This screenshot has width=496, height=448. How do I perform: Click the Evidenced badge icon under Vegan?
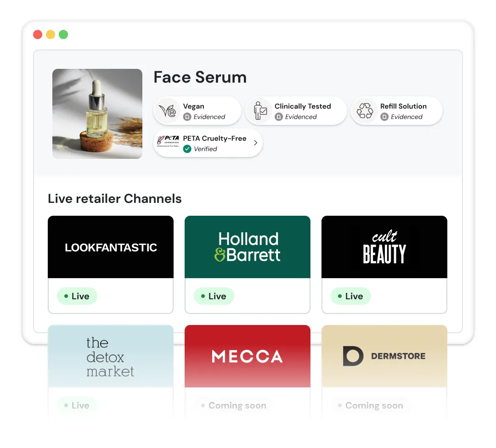[187, 117]
